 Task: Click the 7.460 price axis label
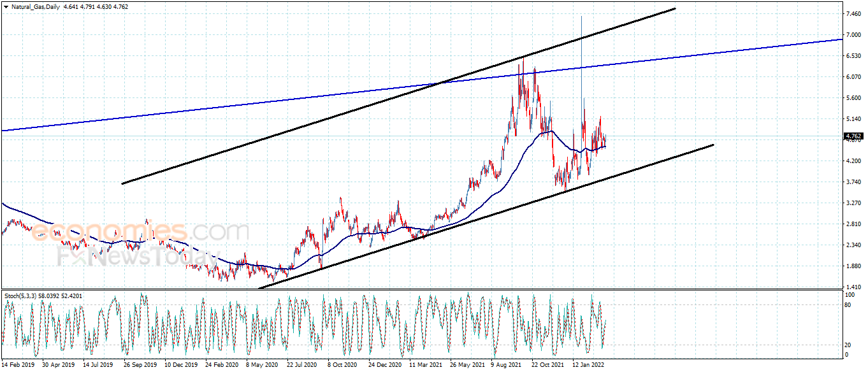[x=853, y=13]
